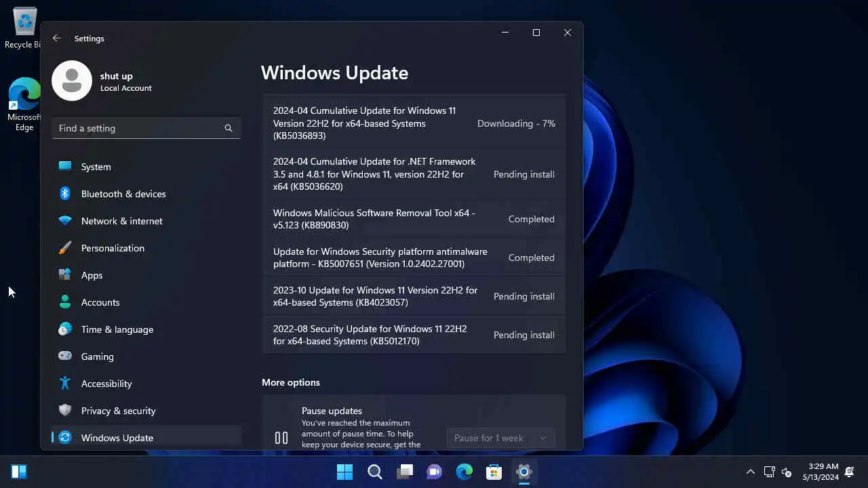Open the widgets button in the taskbar corner
The width and height of the screenshot is (868, 488).
pos(19,472)
